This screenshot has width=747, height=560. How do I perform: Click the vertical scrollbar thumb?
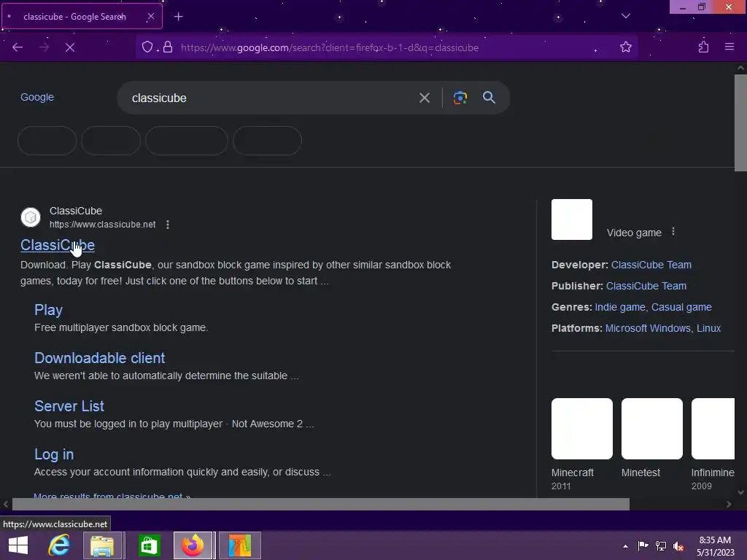740,122
